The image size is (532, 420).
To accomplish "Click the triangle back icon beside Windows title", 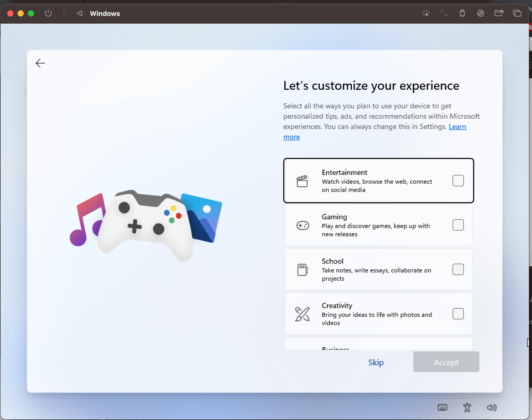I will tap(80, 13).
